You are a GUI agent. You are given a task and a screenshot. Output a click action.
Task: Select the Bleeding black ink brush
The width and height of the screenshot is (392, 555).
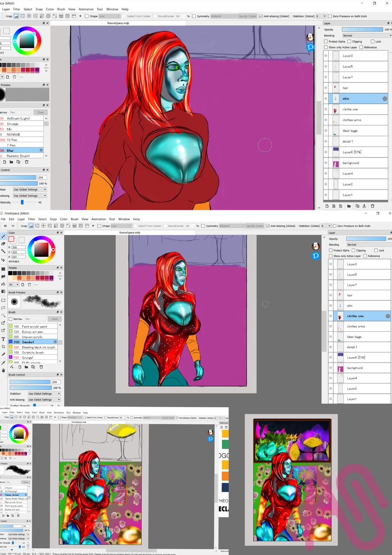click(38, 347)
